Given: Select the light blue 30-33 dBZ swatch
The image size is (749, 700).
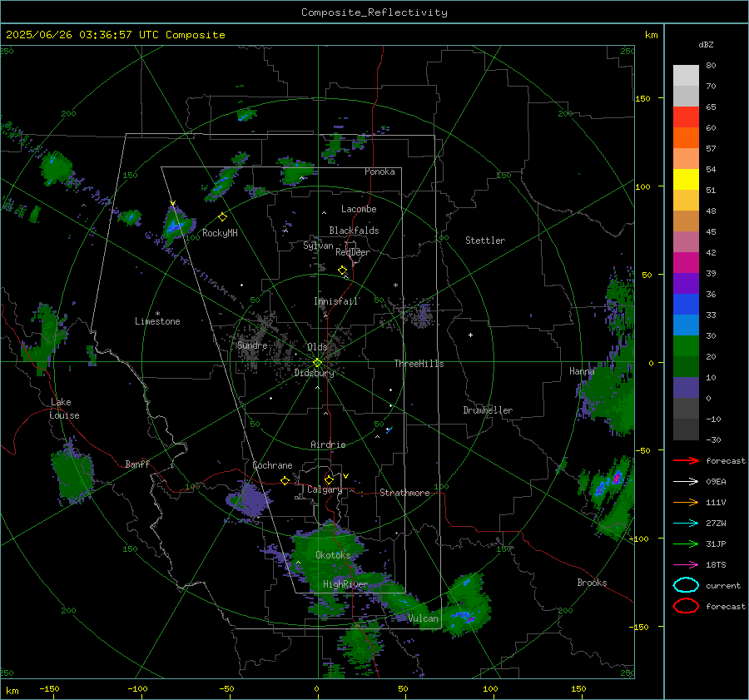Looking at the screenshot, I should pos(686,325).
